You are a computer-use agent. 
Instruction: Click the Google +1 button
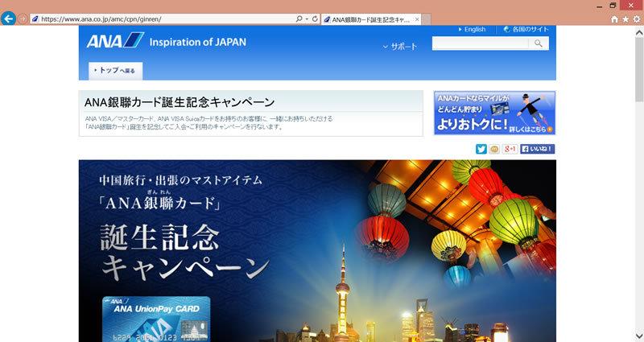pyautogui.click(x=510, y=149)
